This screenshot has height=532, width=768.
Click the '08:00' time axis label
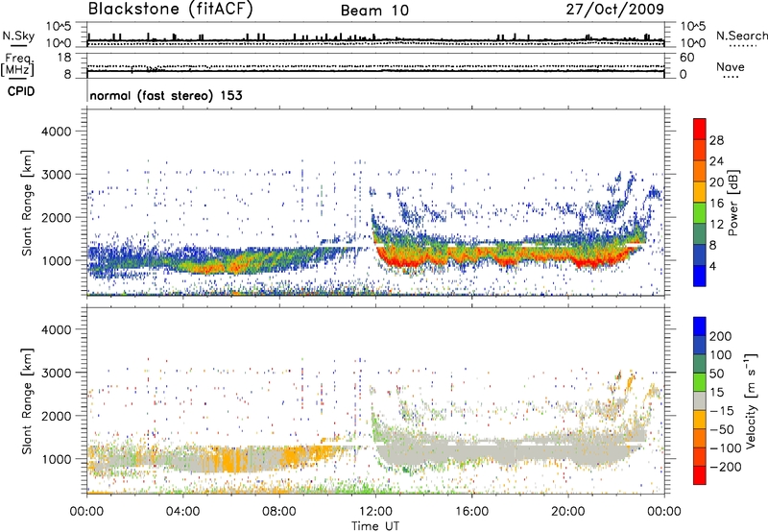click(x=279, y=512)
